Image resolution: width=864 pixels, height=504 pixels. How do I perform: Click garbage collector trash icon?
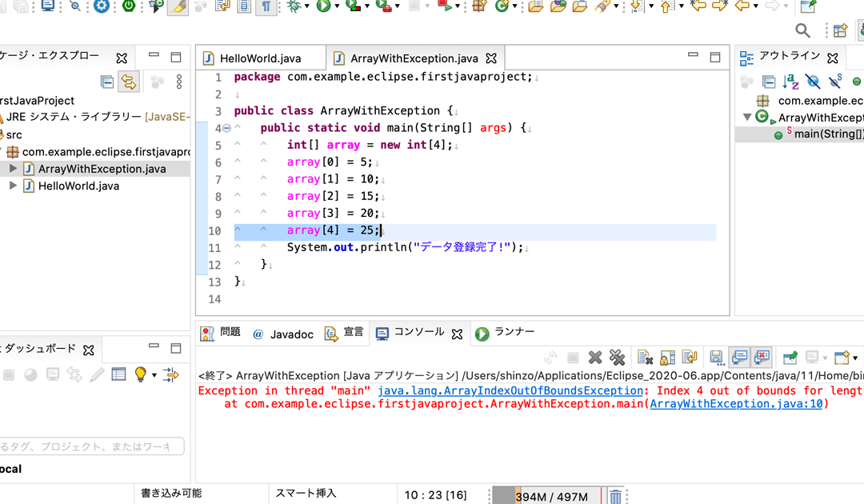(x=615, y=497)
